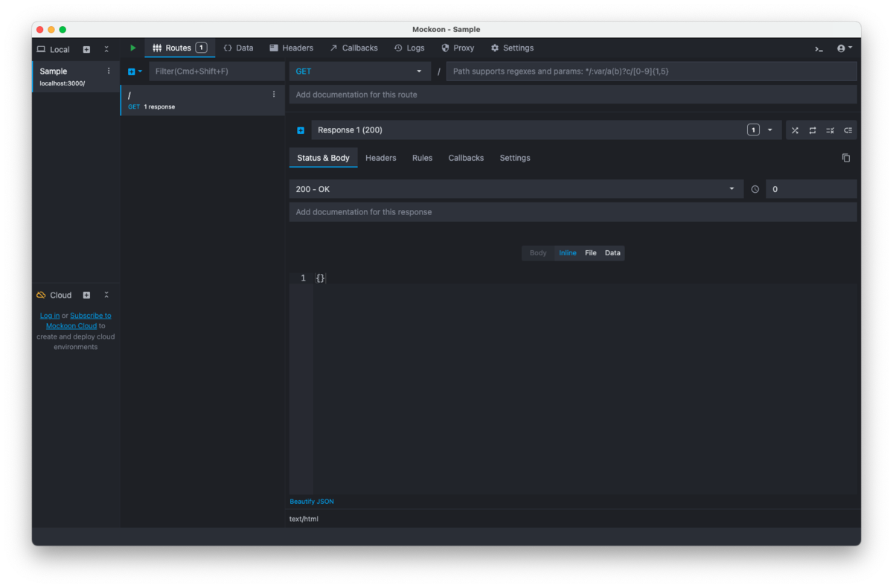Click the latency value field showing 0
Image resolution: width=893 pixels, height=588 pixels.
pyautogui.click(x=811, y=189)
